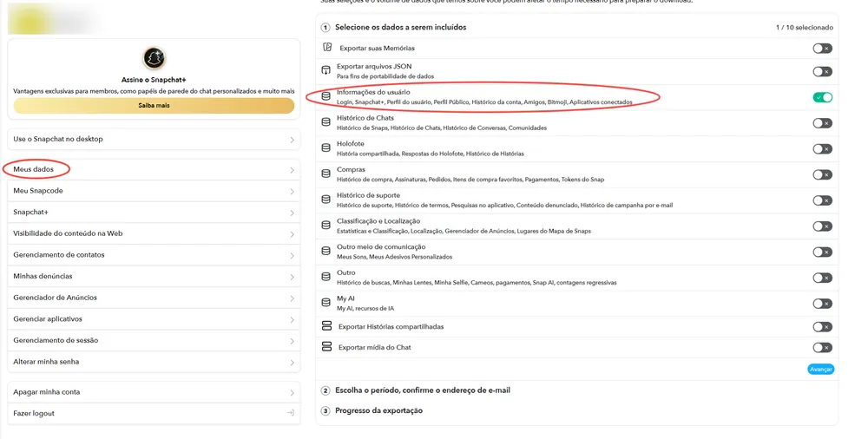Open Meu Snapcode menu item
868x439 pixels.
[154, 191]
